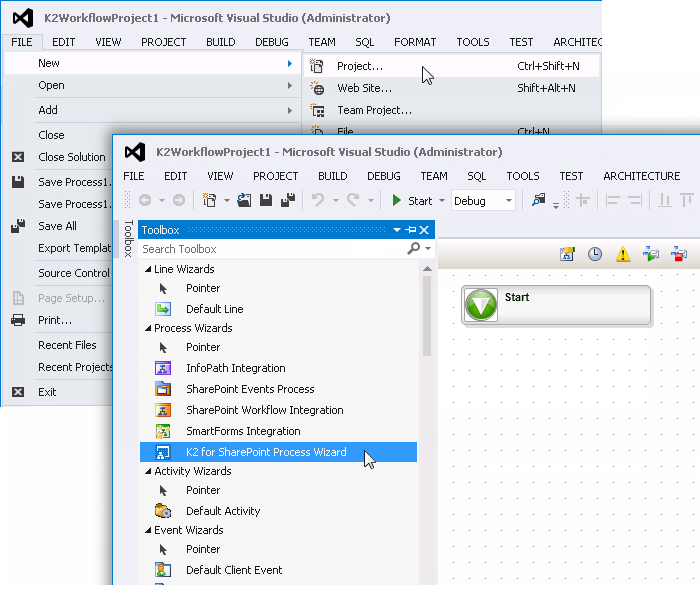Select the SmartForms Integration icon
Screen dimensions: 700x612
[163, 431]
